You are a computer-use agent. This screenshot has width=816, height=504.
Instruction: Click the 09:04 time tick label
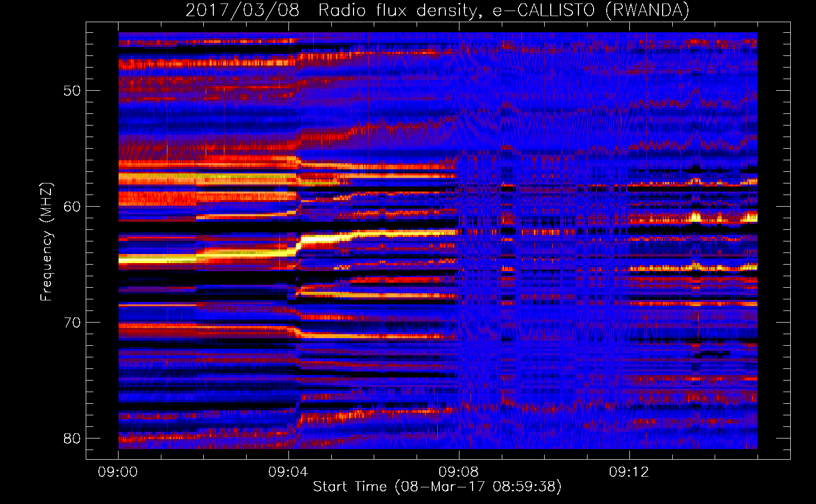pyautogui.click(x=288, y=472)
